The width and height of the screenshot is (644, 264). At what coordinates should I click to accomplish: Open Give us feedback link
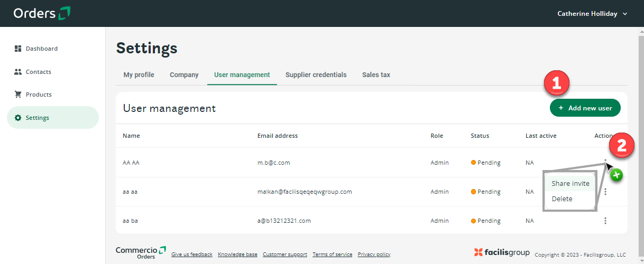(x=192, y=254)
